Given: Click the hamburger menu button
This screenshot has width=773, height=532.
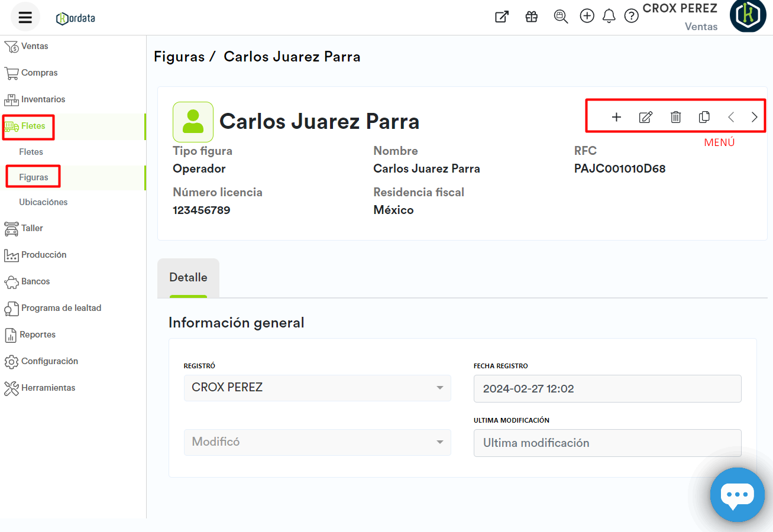Looking at the screenshot, I should (25, 17).
